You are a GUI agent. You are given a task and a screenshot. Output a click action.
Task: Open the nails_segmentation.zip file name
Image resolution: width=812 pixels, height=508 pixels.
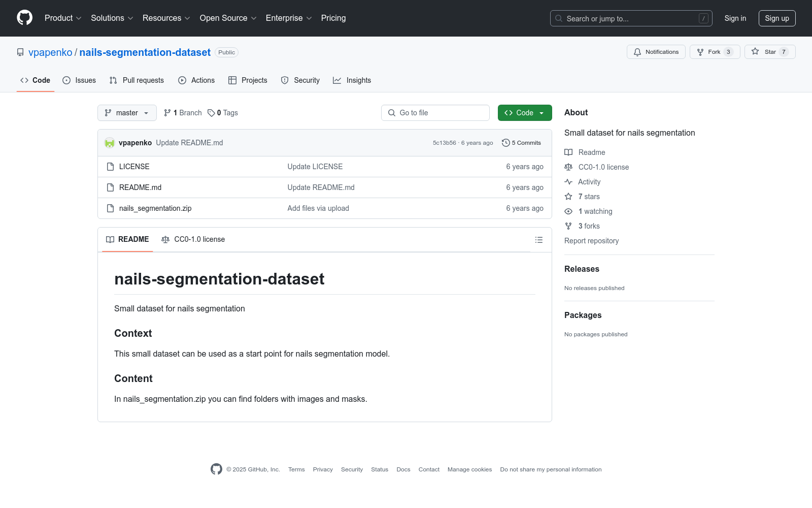click(x=155, y=208)
